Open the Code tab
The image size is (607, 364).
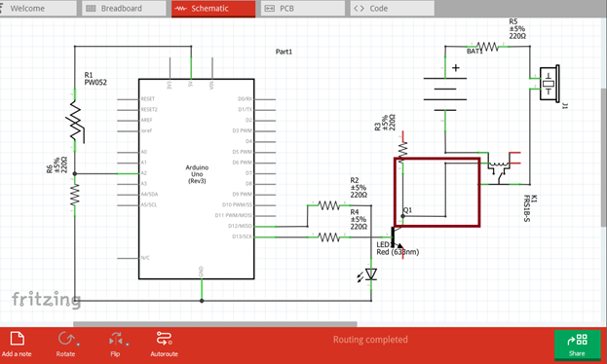(x=392, y=8)
